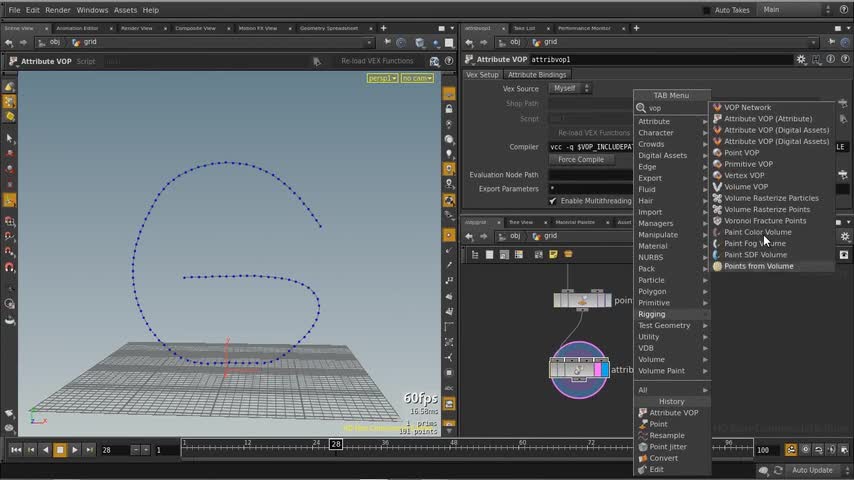
Task: Click the timeline stop button
Action: pos(60,450)
